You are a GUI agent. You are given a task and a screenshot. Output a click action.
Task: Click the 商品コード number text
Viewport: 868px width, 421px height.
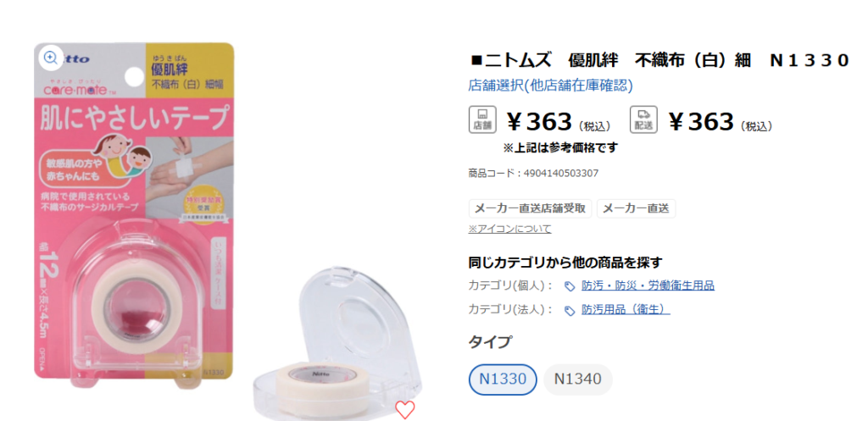[x=561, y=173]
